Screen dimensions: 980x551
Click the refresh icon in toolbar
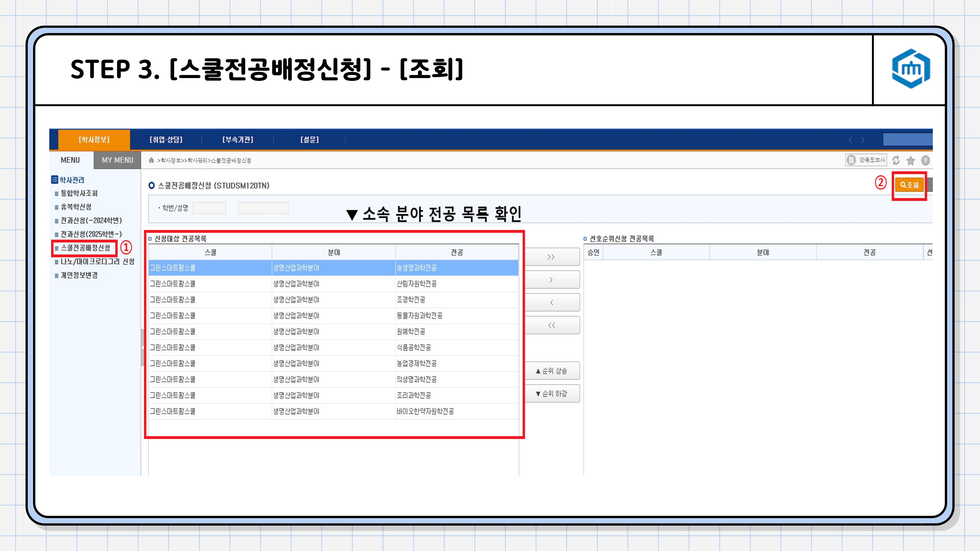point(896,160)
